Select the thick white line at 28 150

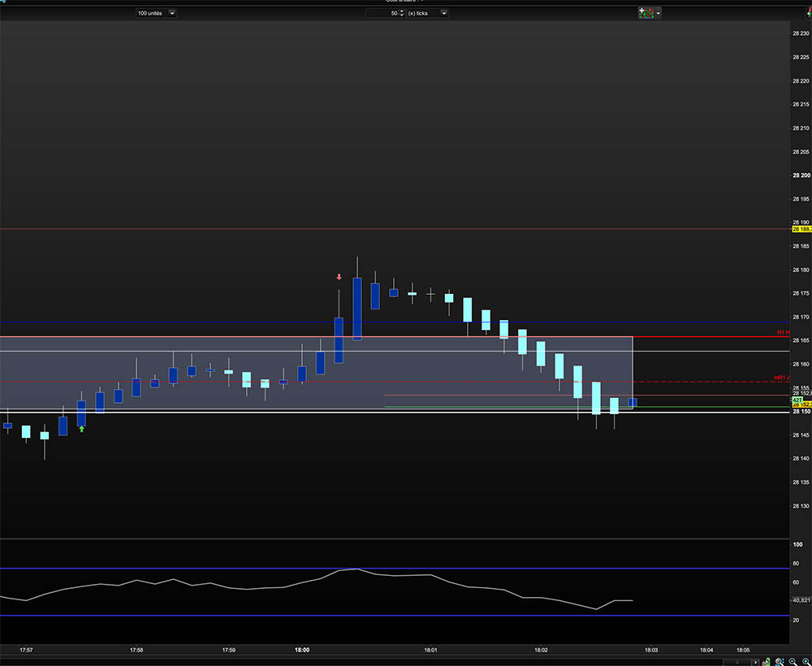(395, 413)
